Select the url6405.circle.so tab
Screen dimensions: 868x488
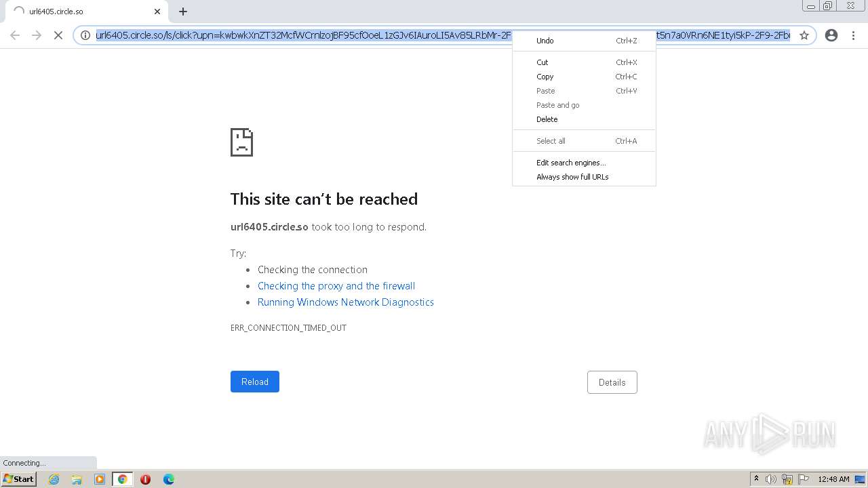[x=86, y=12]
